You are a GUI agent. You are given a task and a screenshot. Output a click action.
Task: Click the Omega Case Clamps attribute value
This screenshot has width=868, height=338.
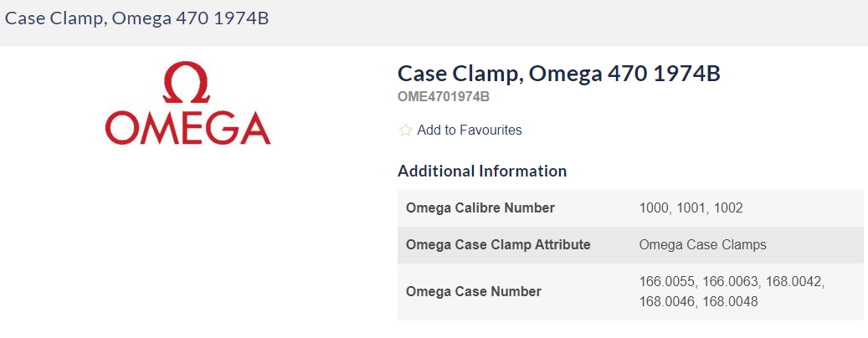(x=702, y=245)
